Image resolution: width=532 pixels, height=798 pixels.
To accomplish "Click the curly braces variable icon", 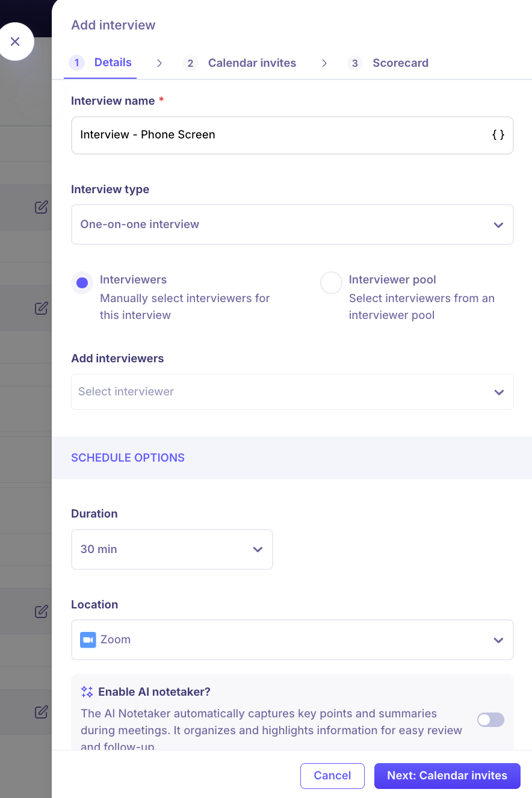I will tap(498, 135).
